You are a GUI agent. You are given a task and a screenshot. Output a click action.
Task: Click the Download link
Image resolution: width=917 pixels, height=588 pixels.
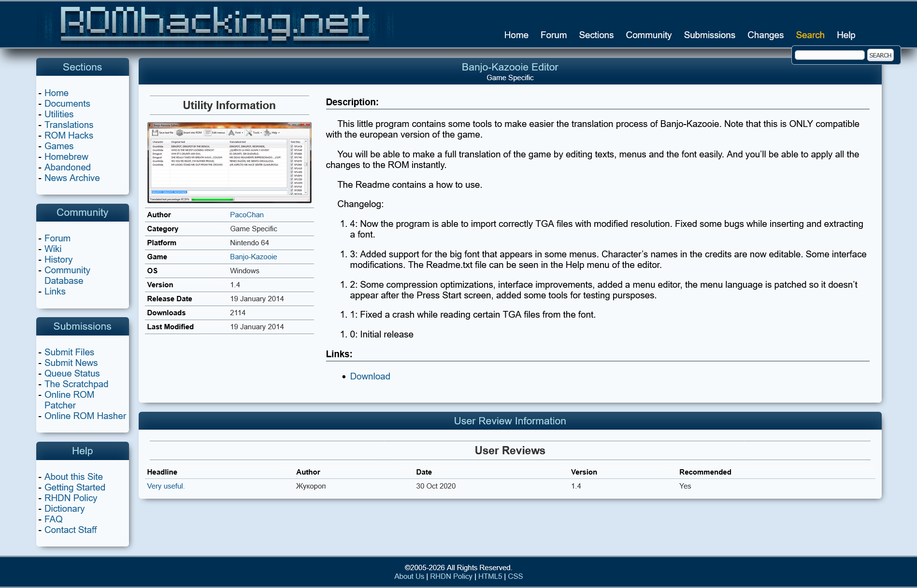[370, 377]
